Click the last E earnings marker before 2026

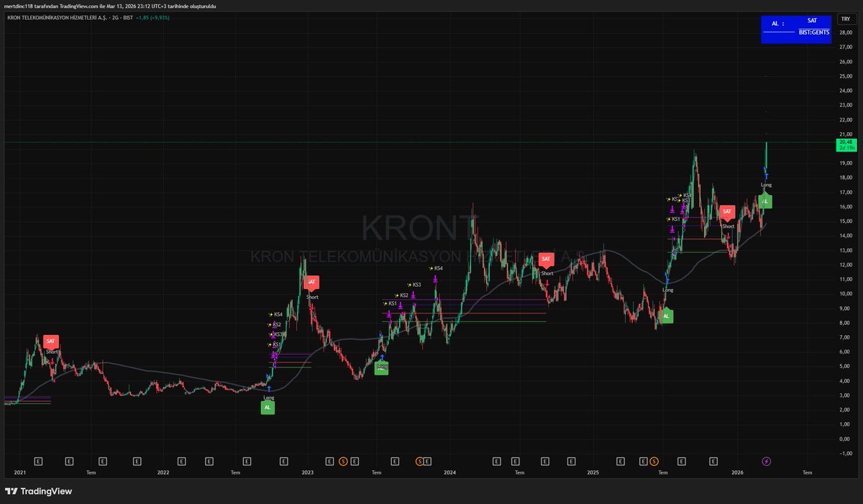tap(713, 461)
